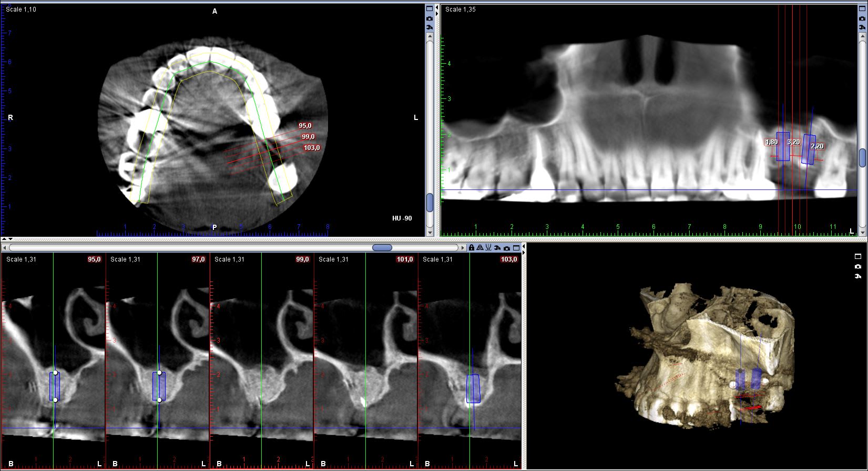Click the 101,0 cross-section slice number
868x471 pixels.
[406, 259]
